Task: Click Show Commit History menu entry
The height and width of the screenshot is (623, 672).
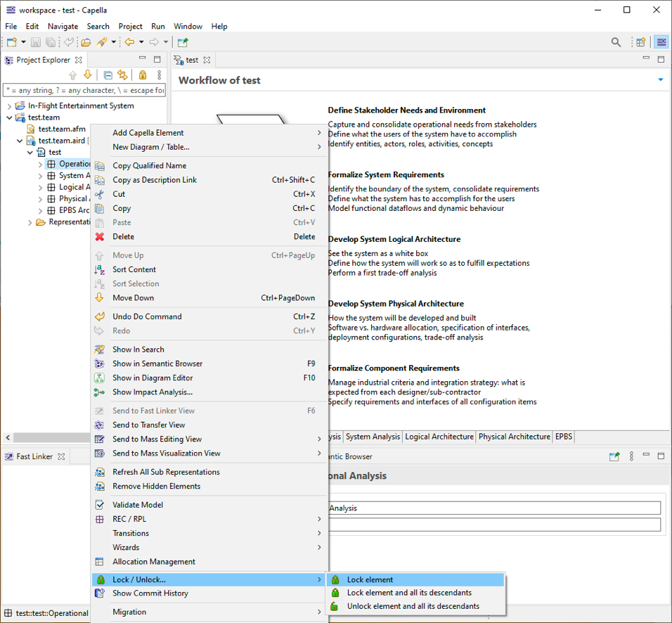Action: pos(150,593)
